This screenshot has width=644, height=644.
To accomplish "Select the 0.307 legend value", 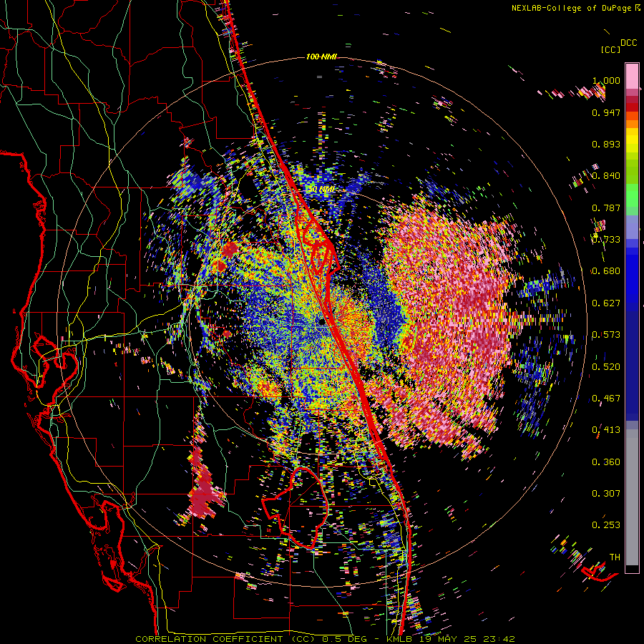I will coord(606,494).
